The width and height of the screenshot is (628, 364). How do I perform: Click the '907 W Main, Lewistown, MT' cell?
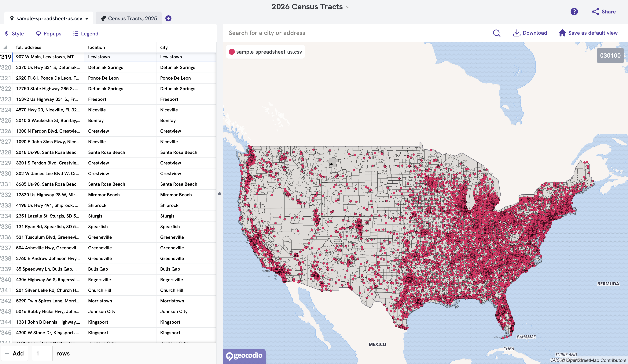(48, 57)
